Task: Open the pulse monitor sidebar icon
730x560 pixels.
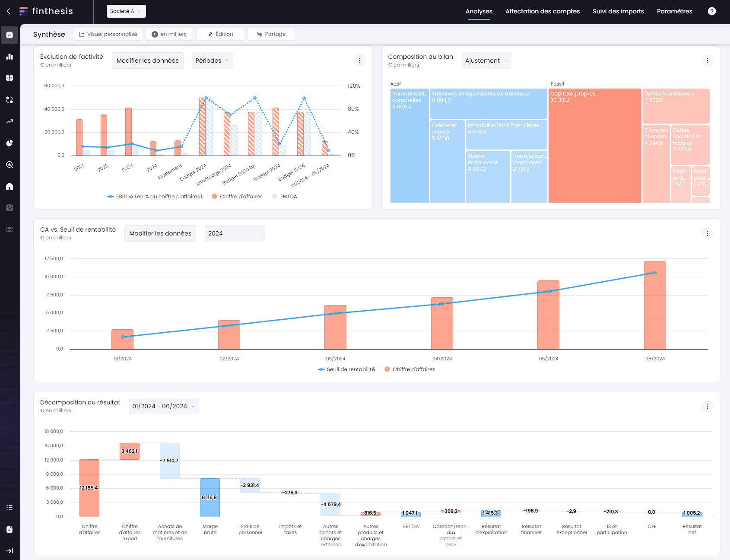Action: (10, 208)
